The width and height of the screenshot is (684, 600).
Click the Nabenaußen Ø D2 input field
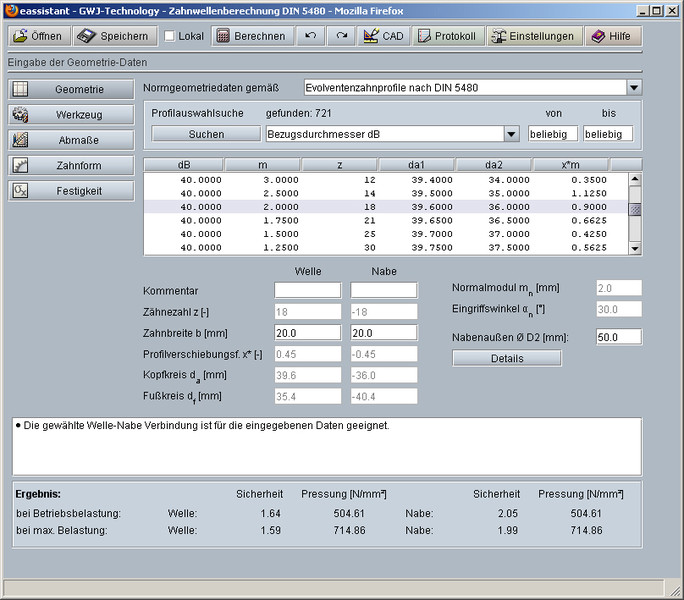(x=618, y=337)
